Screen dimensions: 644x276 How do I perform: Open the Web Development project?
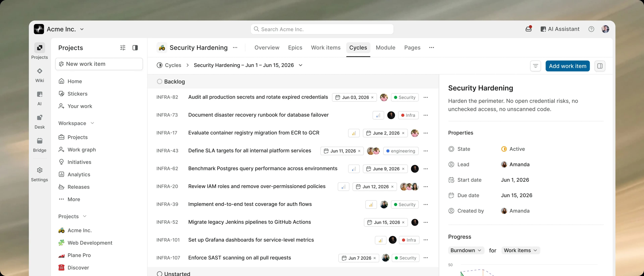click(85, 243)
